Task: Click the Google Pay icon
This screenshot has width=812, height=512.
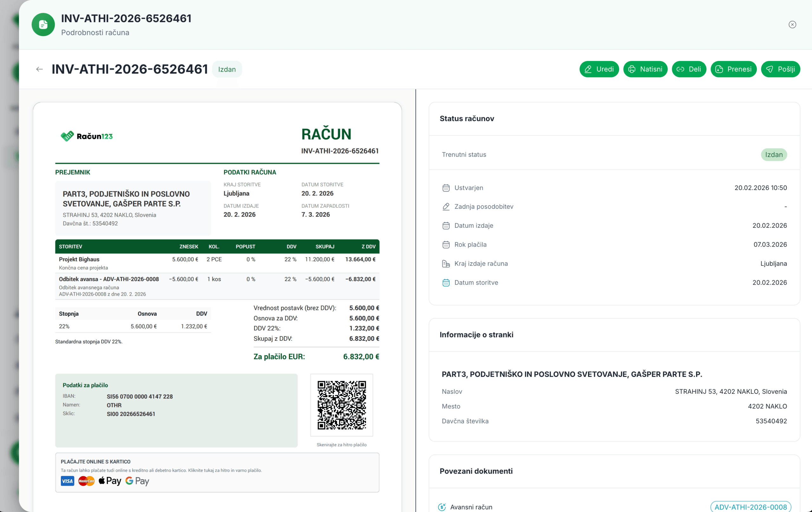Action: click(137, 481)
